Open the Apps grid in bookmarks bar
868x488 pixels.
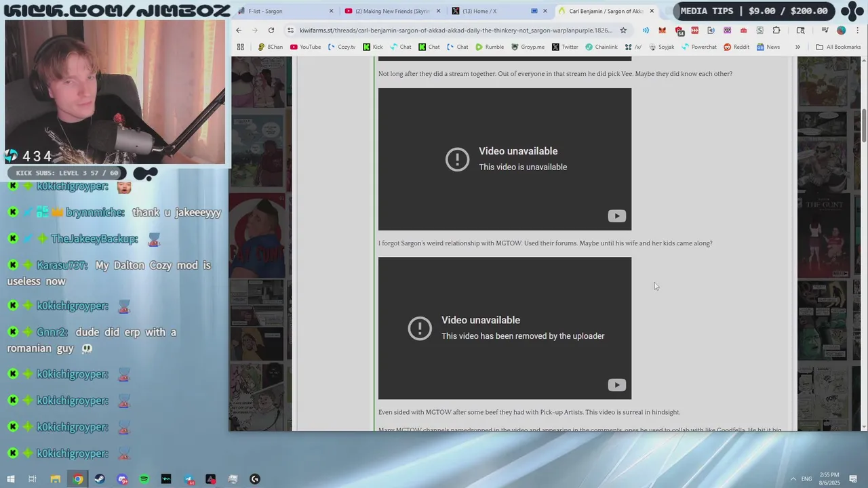click(x=240, y=47)
